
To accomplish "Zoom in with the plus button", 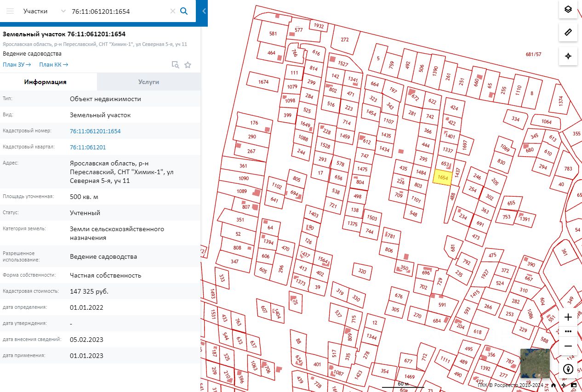I will click(568, 317).
